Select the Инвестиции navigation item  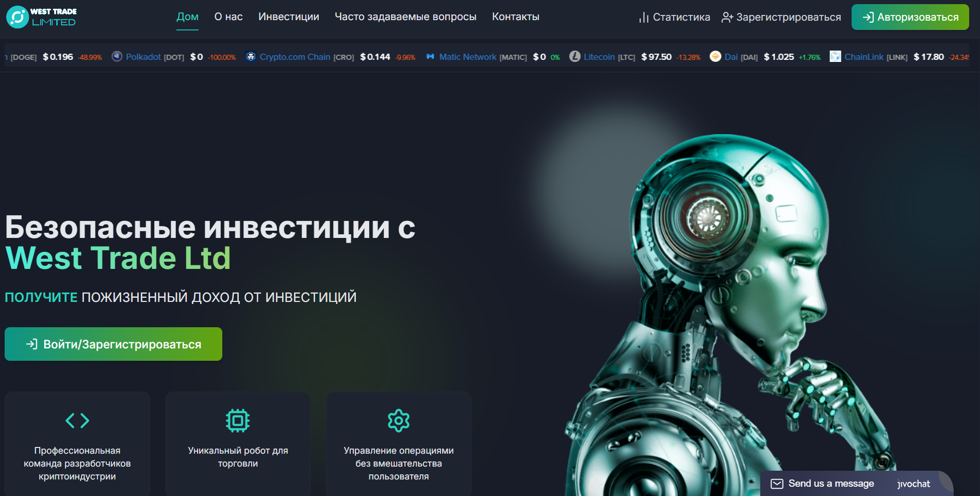coord(289,17)
